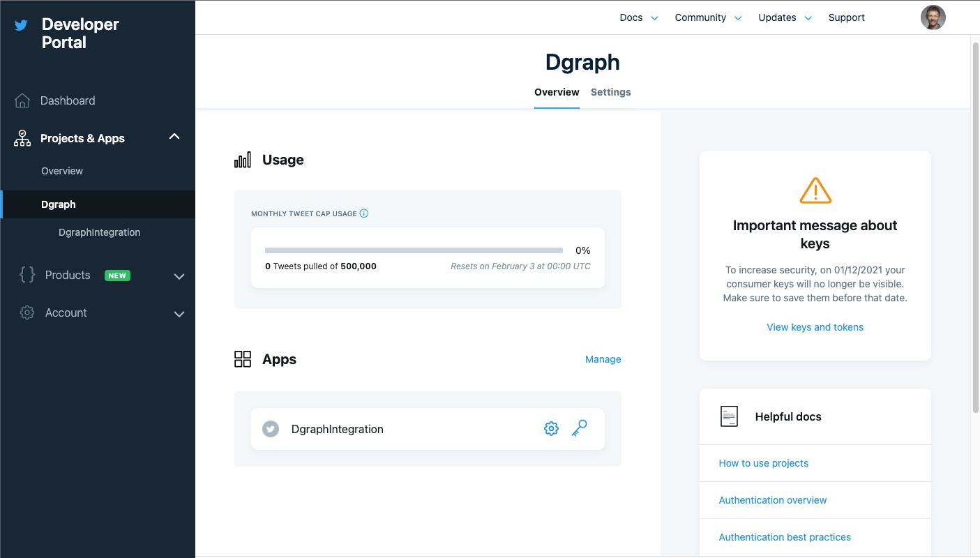The image size is (980, 558).
Task: Click the Dgraph page heading
Action: (x=582, y=62)
